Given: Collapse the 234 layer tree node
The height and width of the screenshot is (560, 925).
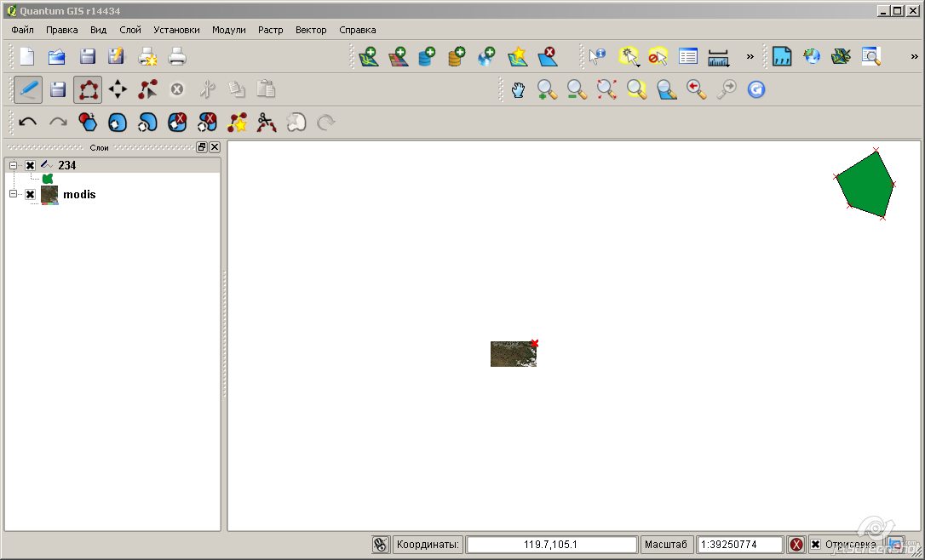Looking at the screenshot, I should point(13,166).
